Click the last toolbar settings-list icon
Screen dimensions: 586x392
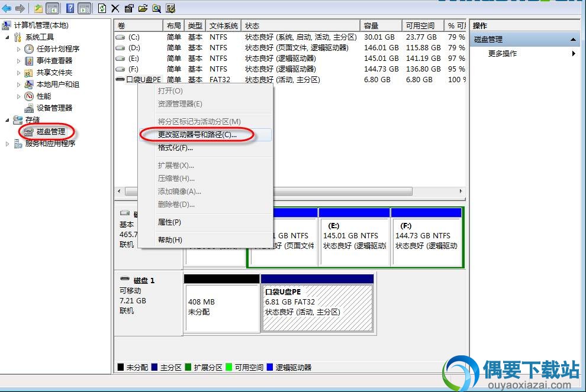pos(170,8)
